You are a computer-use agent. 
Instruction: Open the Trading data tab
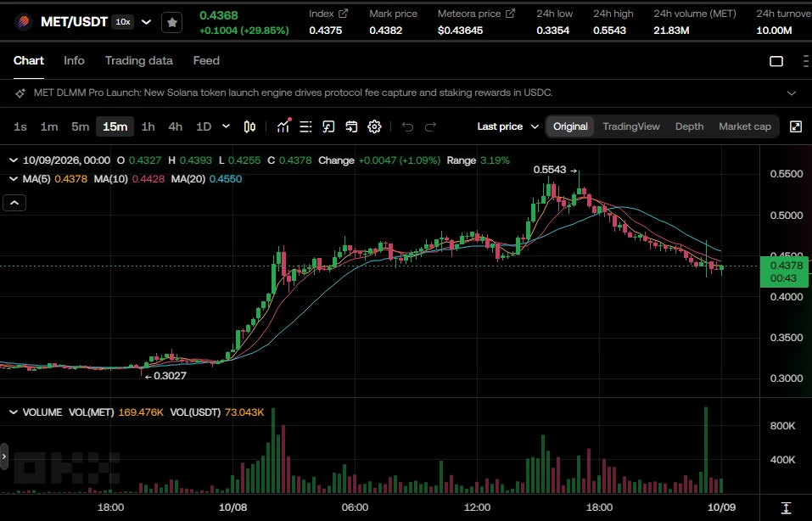(x=139, y=60)
